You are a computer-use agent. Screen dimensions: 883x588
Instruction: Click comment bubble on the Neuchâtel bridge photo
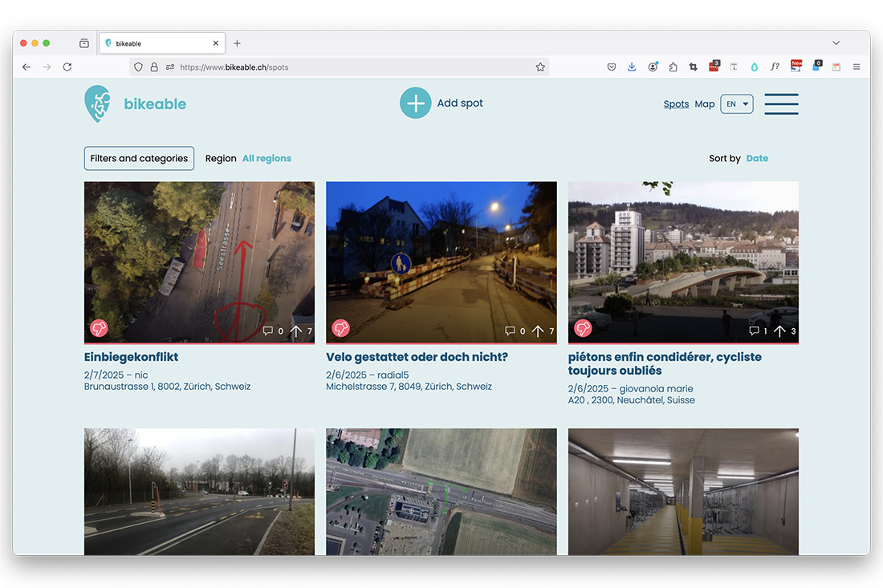pos(754,330)
